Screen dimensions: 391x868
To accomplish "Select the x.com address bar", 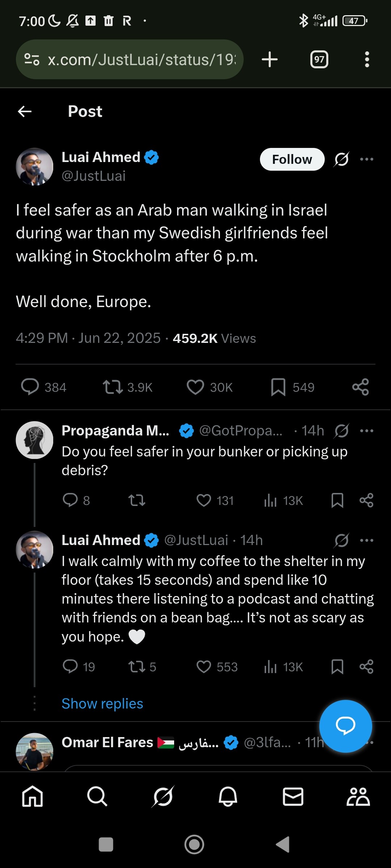I will pos(130,59).
